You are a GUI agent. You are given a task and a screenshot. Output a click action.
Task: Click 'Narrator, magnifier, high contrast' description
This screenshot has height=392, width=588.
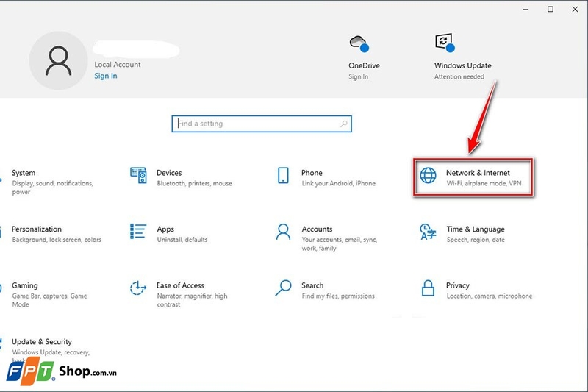(192, 300)
